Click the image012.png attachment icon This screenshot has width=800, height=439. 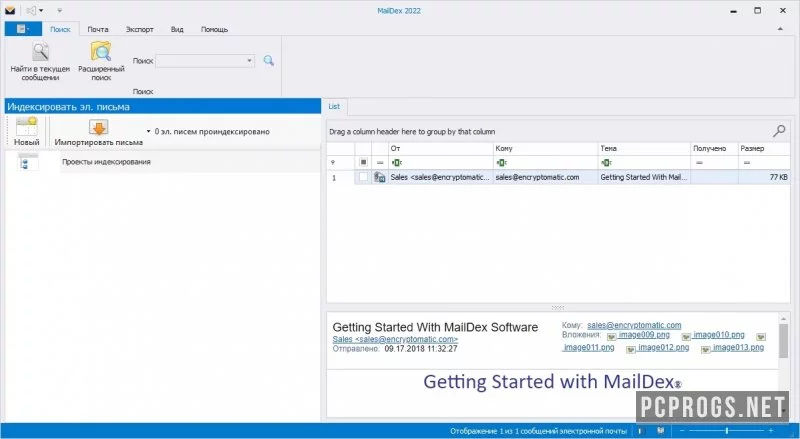pos(631,350)
